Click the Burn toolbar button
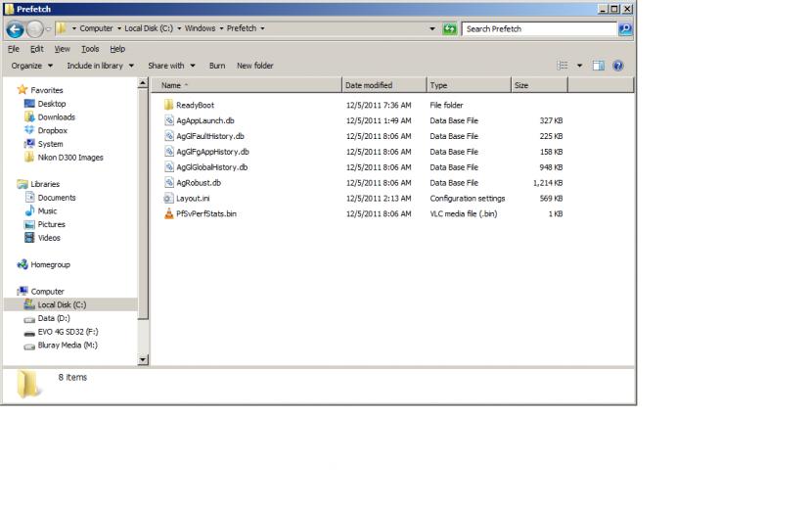 coord(217,66)
